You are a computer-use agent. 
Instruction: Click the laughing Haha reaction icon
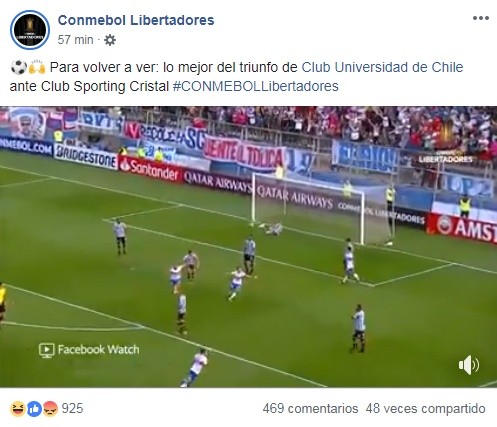[x=18, y=409]
